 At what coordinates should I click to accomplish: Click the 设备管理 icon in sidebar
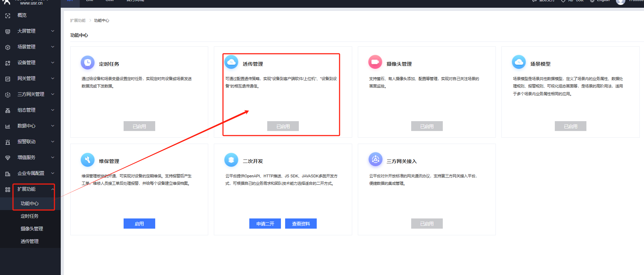click(8, 63)
